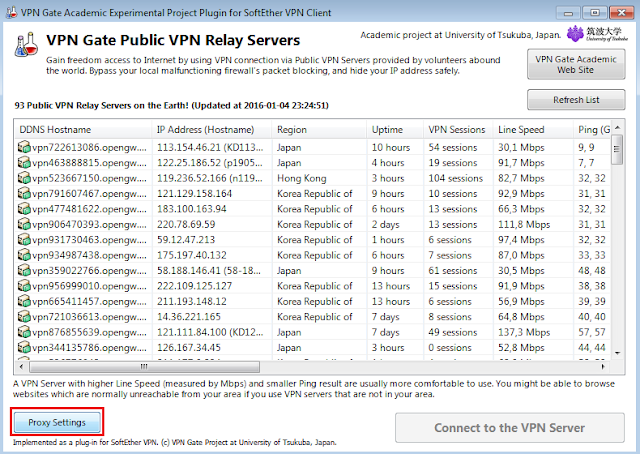This screenshot has width=640, height=454.
Task: Click the Refresh List button
Action: 576,100
